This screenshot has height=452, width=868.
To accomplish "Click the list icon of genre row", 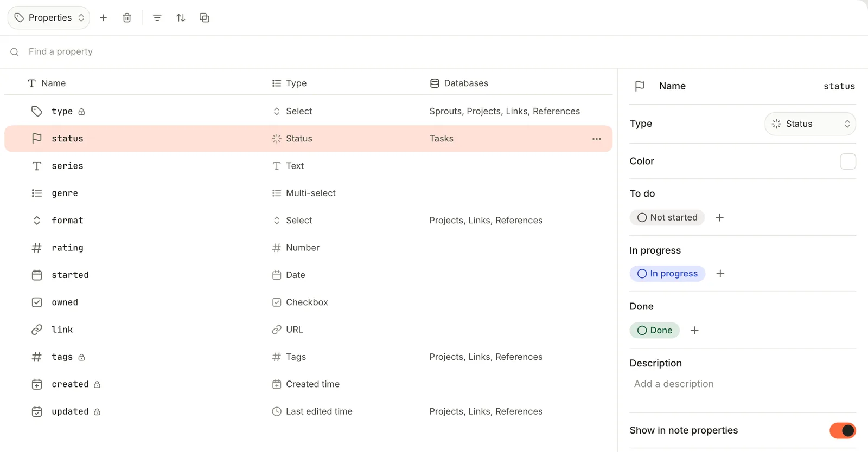I will pyautogui.click(x=37, y=193).
